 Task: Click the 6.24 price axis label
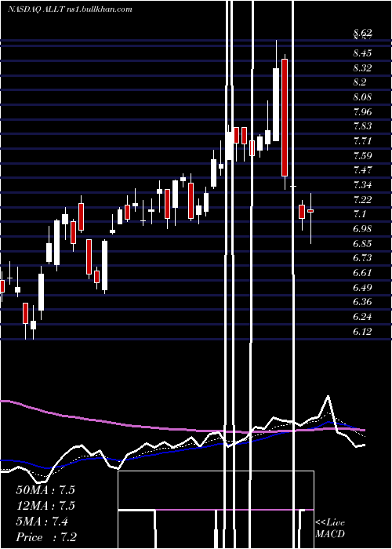point(362,317)
